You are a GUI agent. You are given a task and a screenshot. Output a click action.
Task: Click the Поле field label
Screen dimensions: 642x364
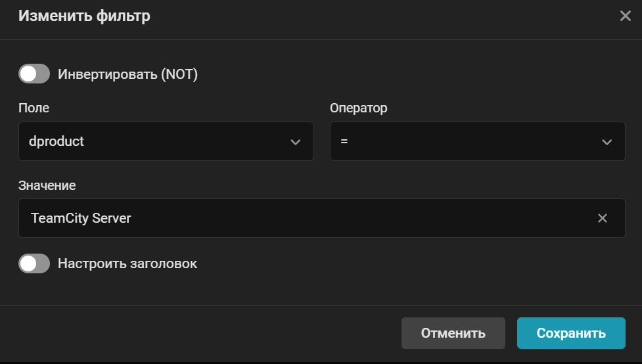(x=34, y=108)
